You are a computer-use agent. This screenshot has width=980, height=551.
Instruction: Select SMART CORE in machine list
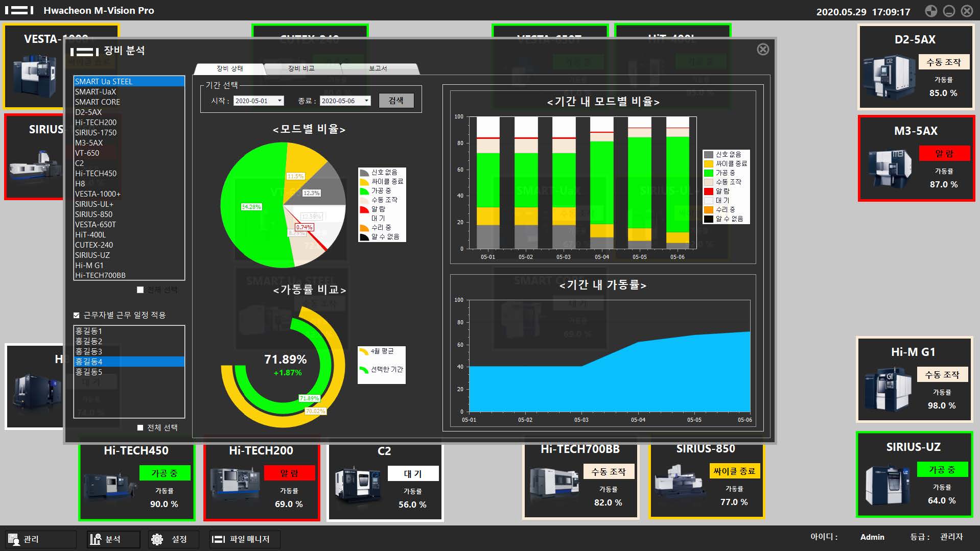(x=129, y=102)
